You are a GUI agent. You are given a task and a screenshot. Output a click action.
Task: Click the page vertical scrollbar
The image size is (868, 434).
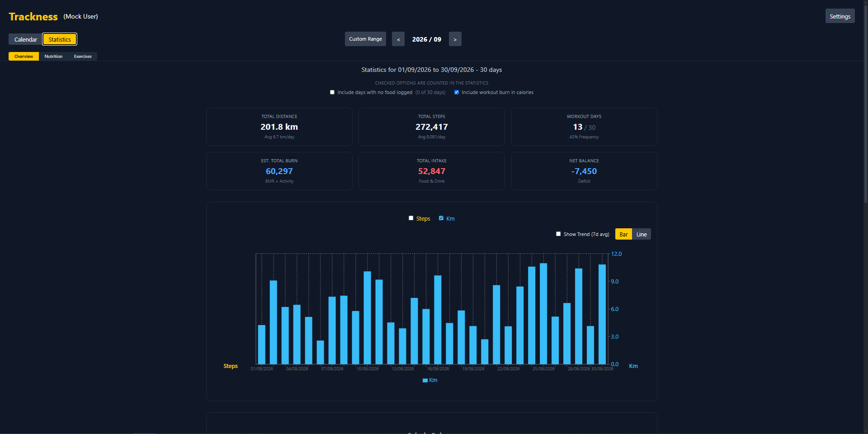coord(865,217)
